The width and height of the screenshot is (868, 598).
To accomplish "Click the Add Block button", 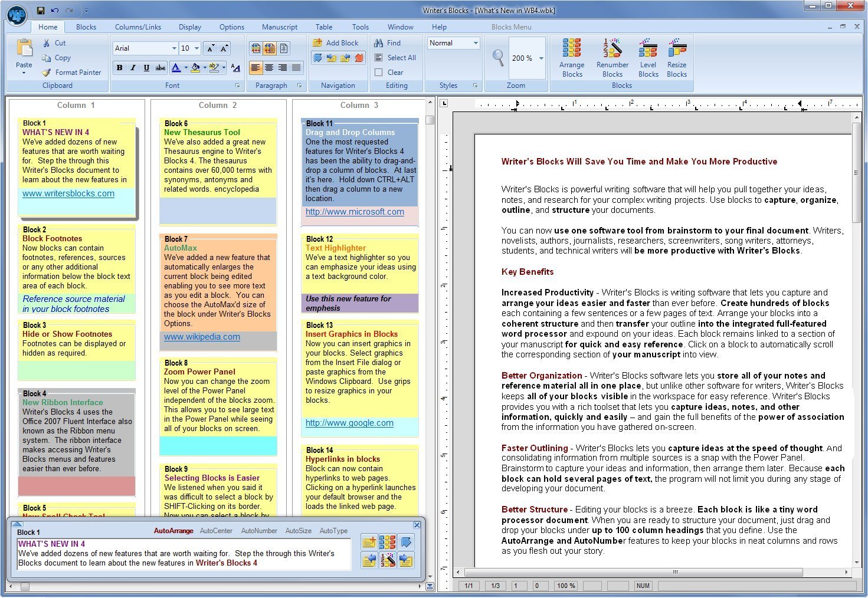I will (335, 43).
